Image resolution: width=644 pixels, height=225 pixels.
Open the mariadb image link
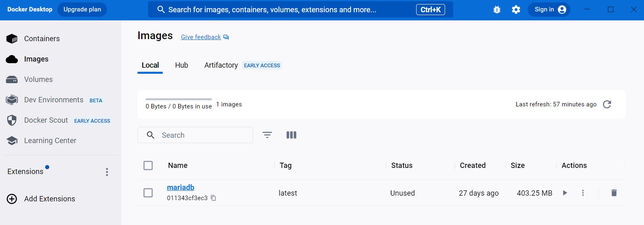click(x=181, y=187)
